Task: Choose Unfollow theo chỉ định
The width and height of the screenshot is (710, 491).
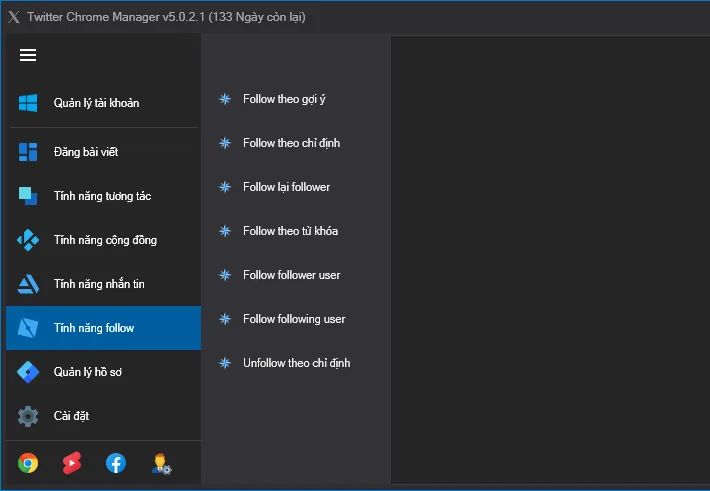Action: coord(296,362)
